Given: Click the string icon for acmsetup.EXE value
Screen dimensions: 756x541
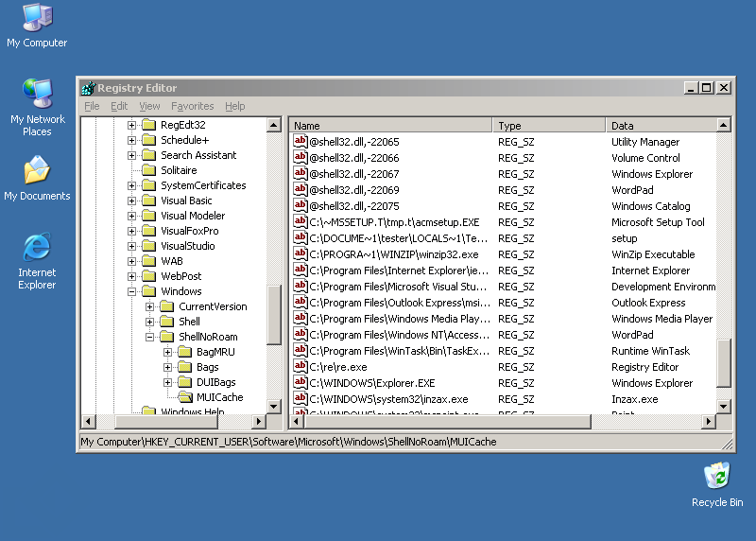Looking at the screenshot, I should [301, 222].
